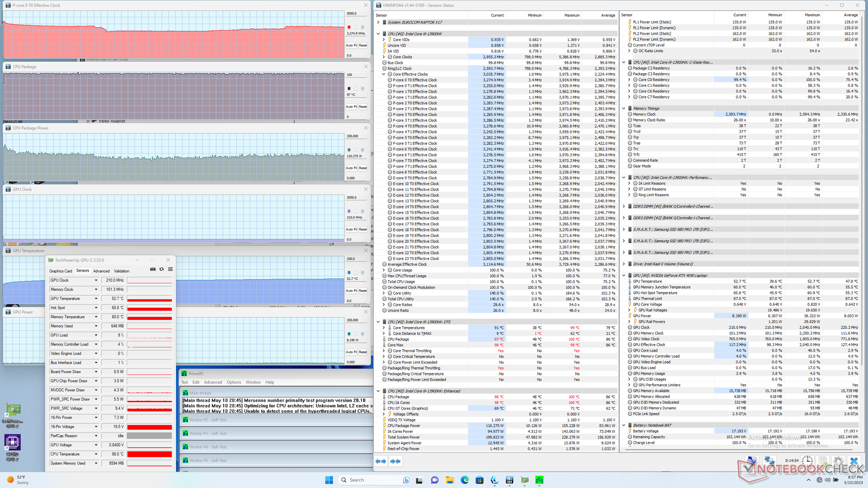Open Prime95 Options menu

click(234, 382)
